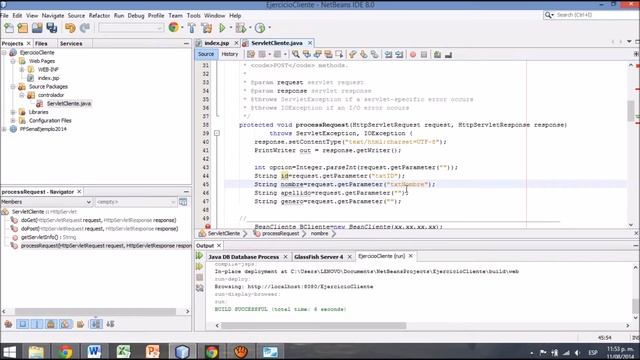Viewport: 640px width, 360px height.
Task: Open the Navigate menu
Action: [x=53, y=16]
